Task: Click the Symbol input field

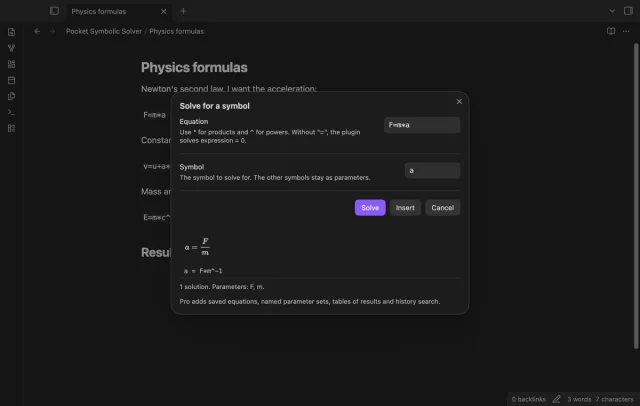Action: (432, 171)
